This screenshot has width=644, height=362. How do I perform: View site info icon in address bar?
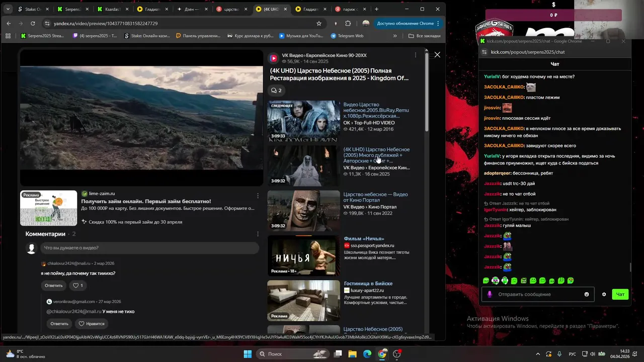point(47,23)
